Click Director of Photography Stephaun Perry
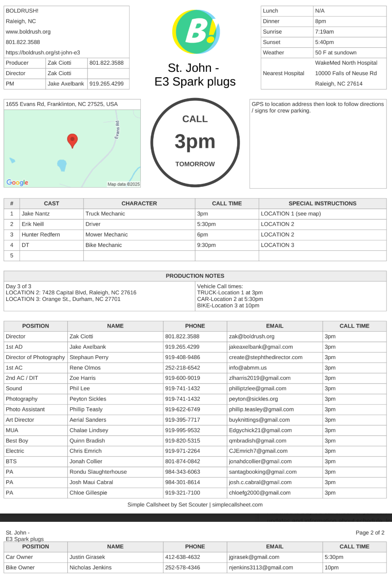 89,357
